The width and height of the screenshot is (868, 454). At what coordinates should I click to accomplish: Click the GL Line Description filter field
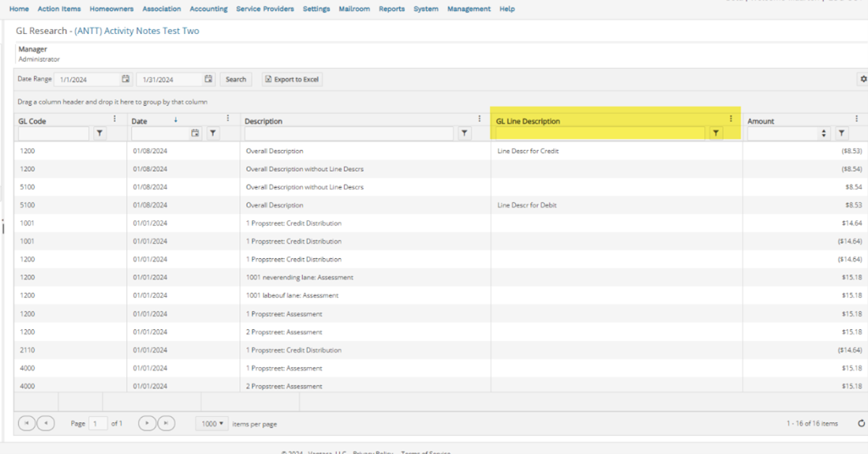600,134
